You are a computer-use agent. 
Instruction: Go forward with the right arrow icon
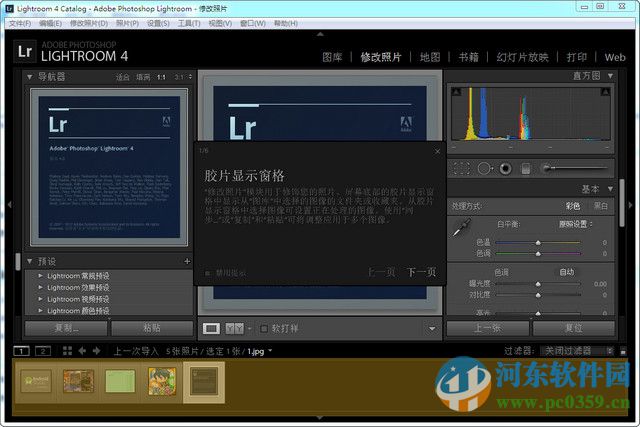pyautogui.click(x=97, y=351)
